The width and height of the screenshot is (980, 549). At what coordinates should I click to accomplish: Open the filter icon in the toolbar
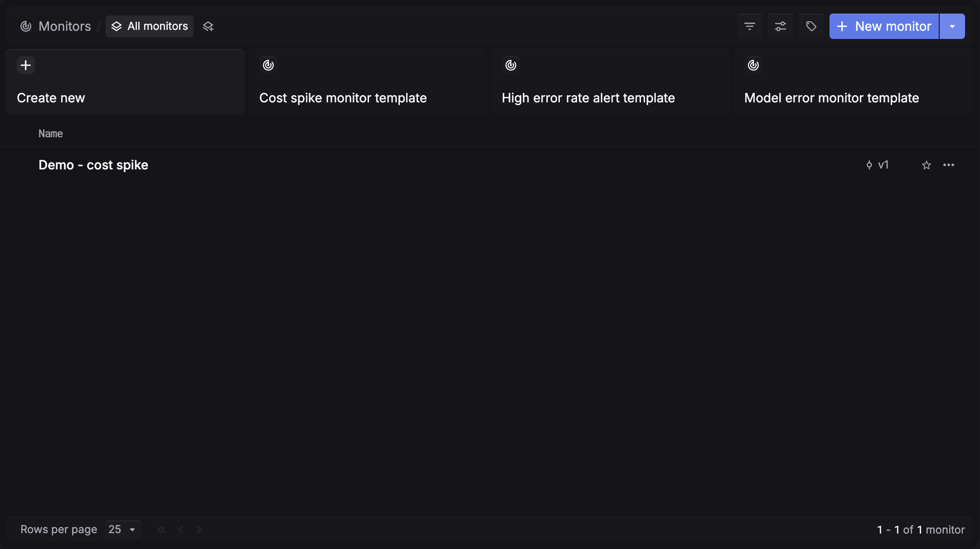coord(749,26)
